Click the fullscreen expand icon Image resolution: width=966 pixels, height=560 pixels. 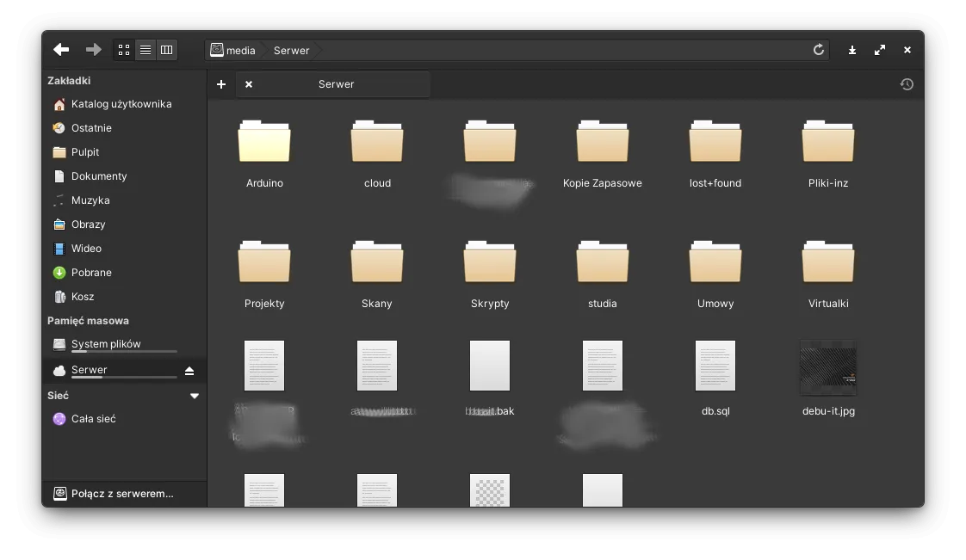tap(880, 51)
